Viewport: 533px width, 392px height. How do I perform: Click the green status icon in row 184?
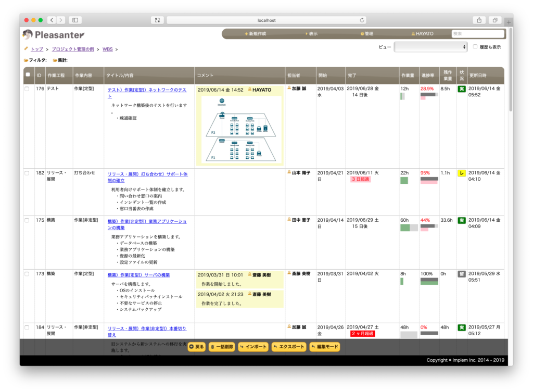pyautogui.click(x=461, y=328)
